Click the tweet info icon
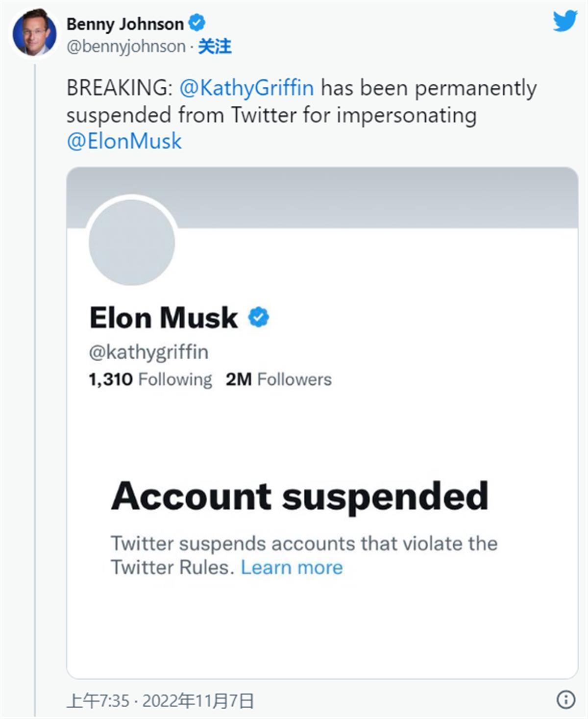 pyautogui.click(x=566, y=699)
